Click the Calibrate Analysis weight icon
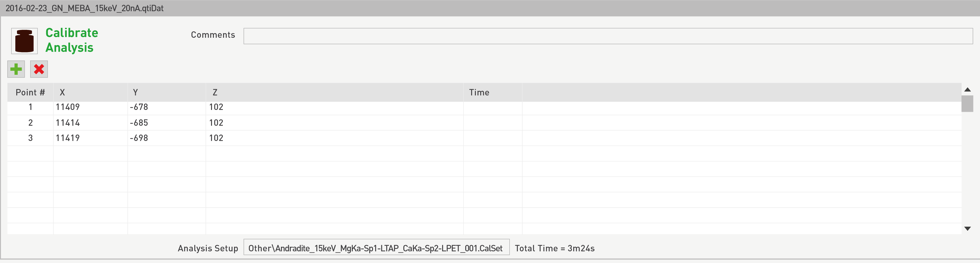This screenshot has height=263, width=980. pos(24,41)
